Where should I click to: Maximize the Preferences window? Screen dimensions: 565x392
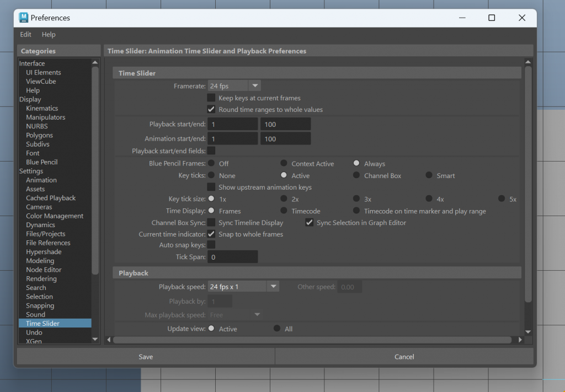click(492, 18)
